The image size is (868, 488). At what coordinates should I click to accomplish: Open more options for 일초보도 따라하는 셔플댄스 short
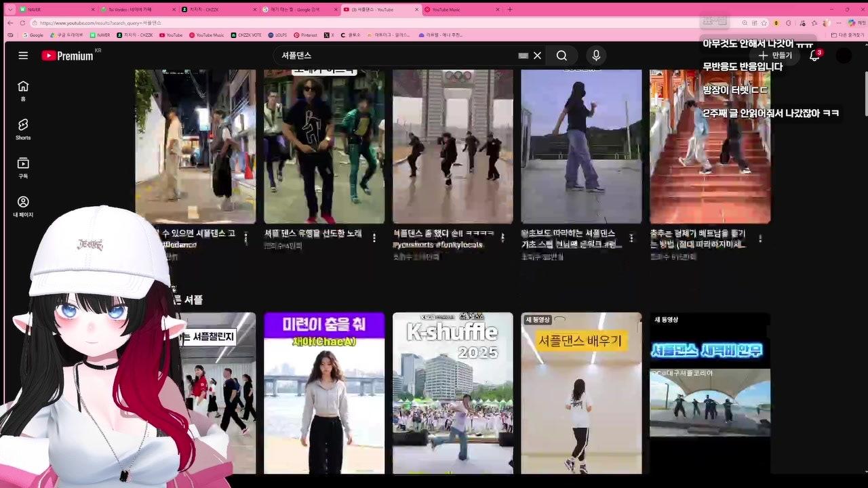[x=631, y=238]
